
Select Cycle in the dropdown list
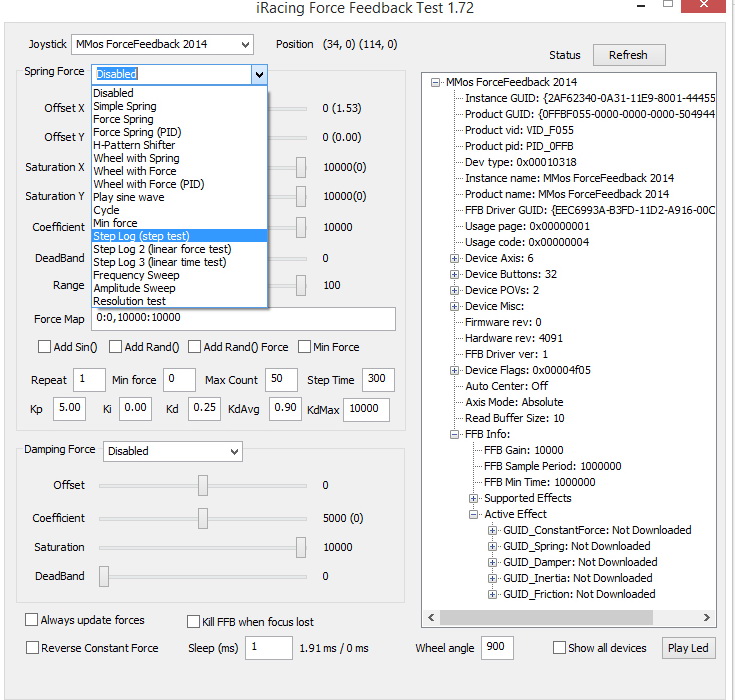point(180,210)
